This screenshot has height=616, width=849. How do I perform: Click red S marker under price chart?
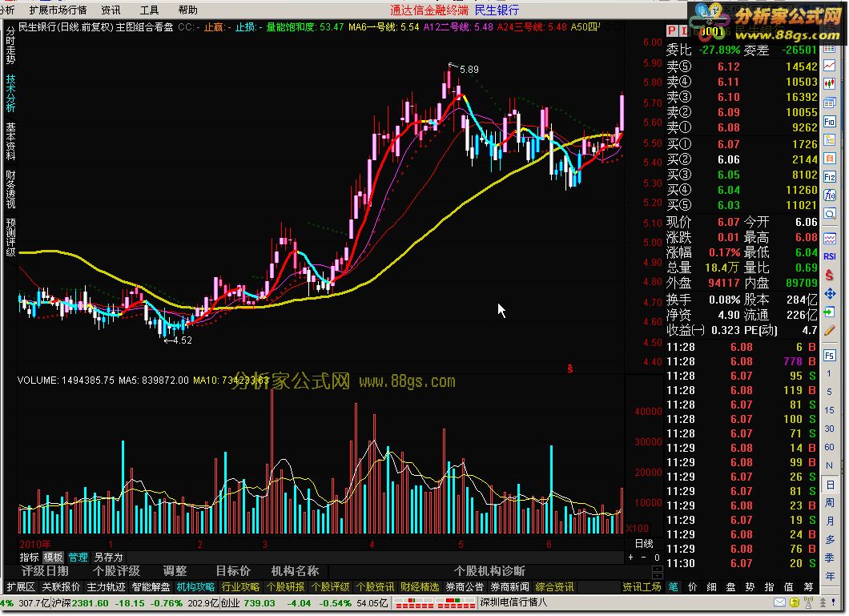pyautogui.click(x=570, y=368)
